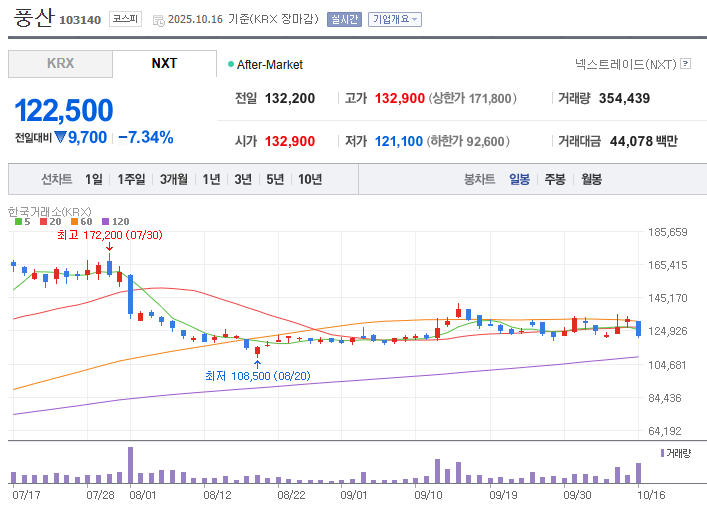The image size is (707, 513).
Task: Click the 실시간 real-time badge
Action: click(x=344, y=19)
